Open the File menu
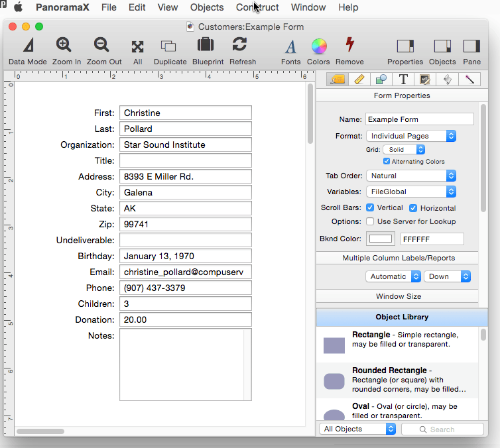The height and width of the screenshot is (448, 500). click(x=109, y=7)
